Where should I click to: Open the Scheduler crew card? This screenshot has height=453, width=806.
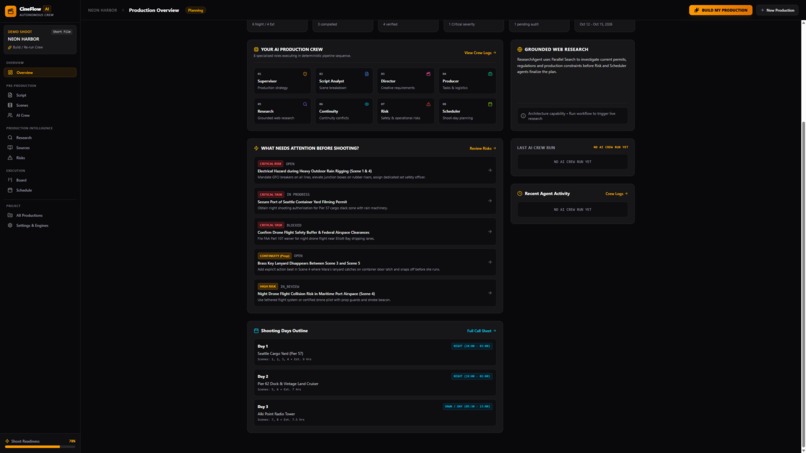pos(467,111)
